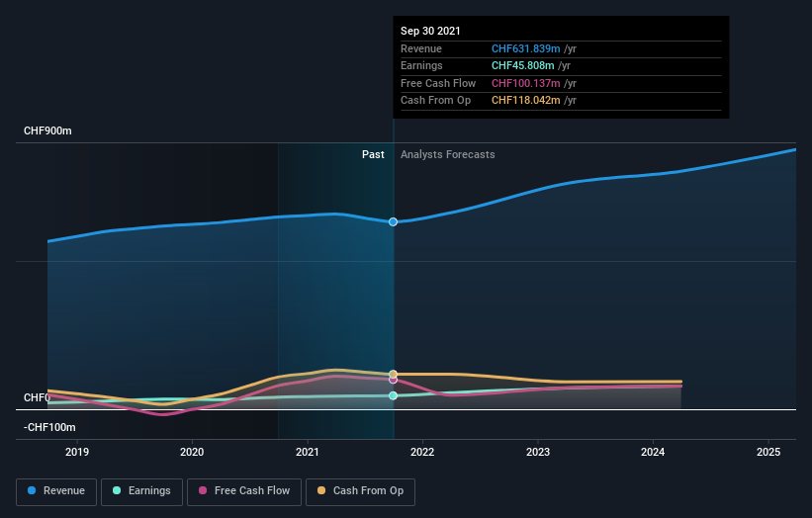Click the 2021 x-axis label
Screen dimensions: 812x518
(307, 453)
